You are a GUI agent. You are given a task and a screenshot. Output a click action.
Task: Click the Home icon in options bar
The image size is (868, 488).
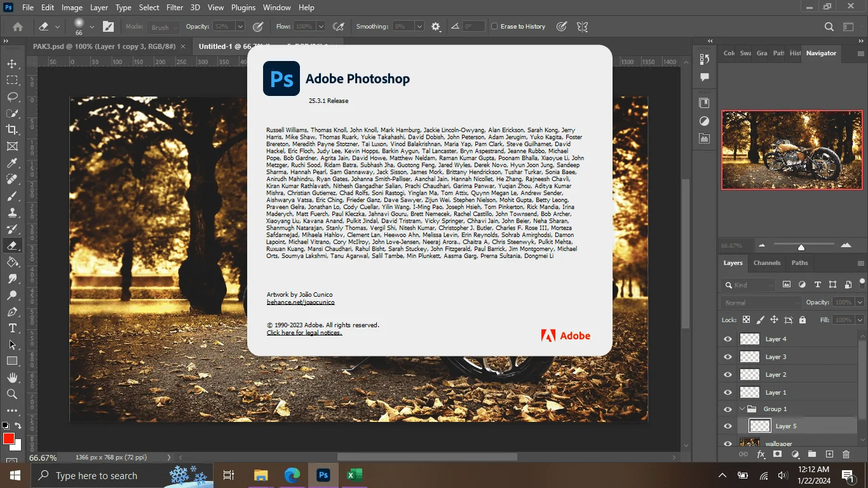(18, 27)
